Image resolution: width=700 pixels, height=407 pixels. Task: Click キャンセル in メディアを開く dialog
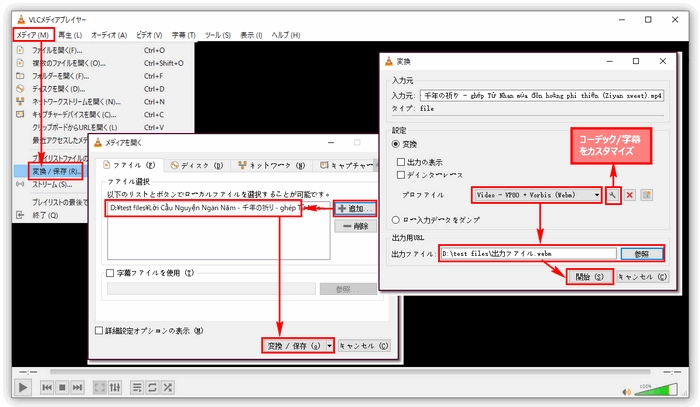pyautogui.click(x=364, y=346)
